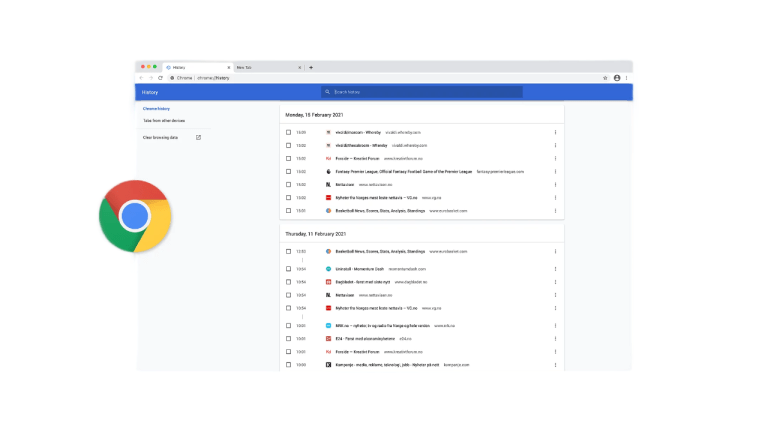This screenshot has width=768, height=432.
Task: Select Chrome history in sidebar
Action: pyautogui.click(x=156, y=109)
